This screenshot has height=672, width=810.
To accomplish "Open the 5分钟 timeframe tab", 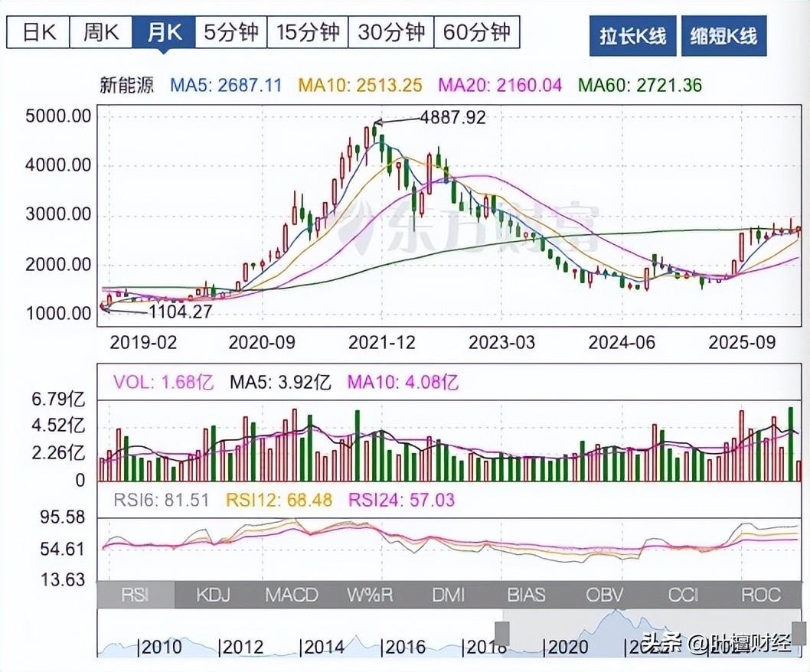I will pyautogui.click(x=230, y=32).
